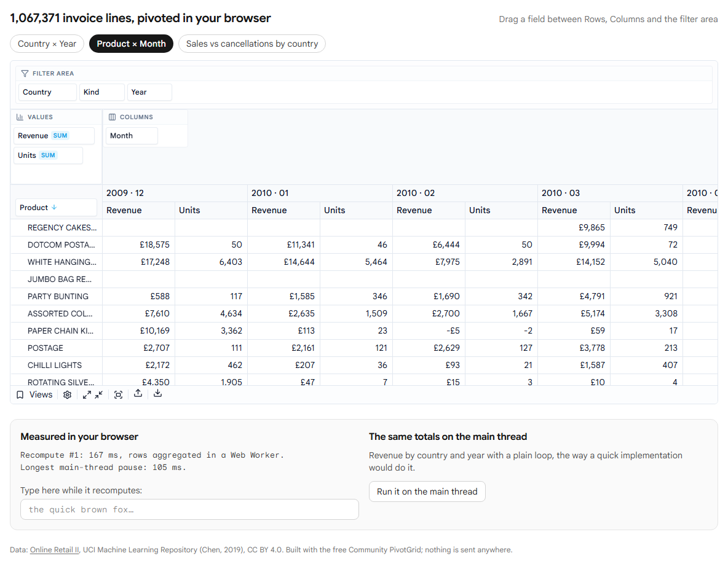This screenshot has width=728, height=564.
Task: Click the 2010 · 01 column group header
Action: point(320,193)
